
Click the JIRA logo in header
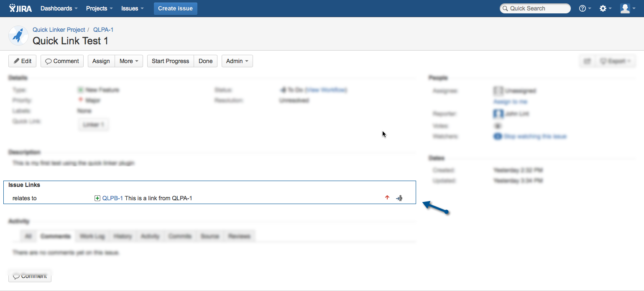point(20,8)
